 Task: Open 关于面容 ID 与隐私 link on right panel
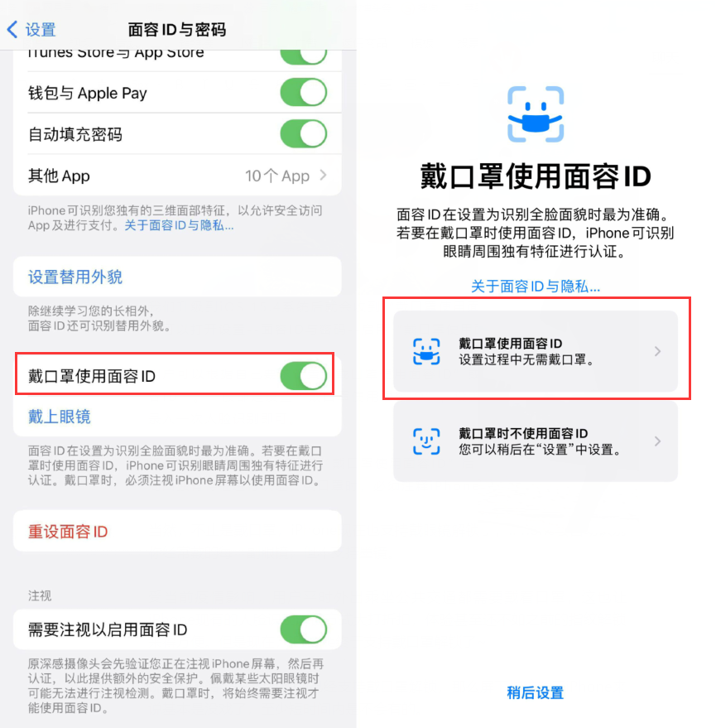(536, 286)
